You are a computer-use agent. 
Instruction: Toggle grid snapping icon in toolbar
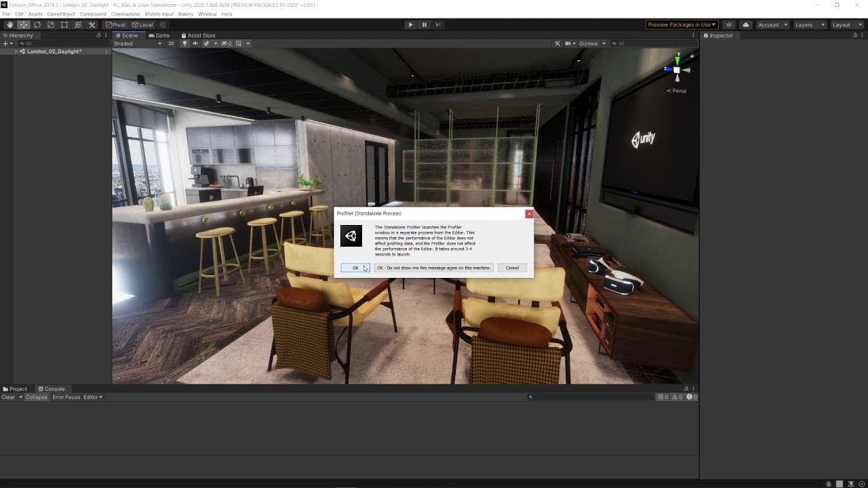163,25
